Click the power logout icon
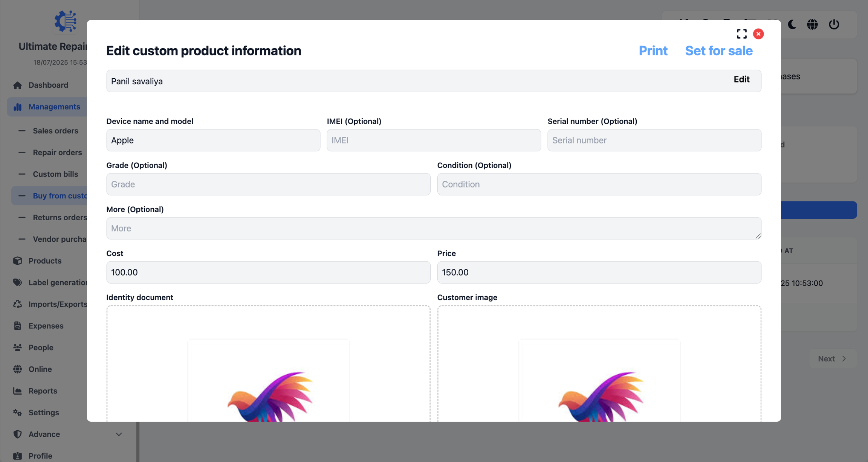 (834, 24)
